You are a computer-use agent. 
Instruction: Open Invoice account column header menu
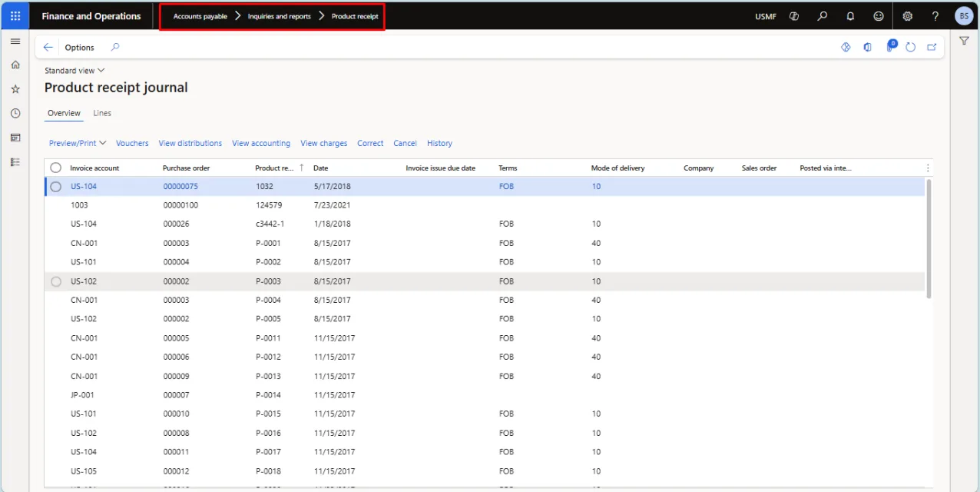(95, 168)
